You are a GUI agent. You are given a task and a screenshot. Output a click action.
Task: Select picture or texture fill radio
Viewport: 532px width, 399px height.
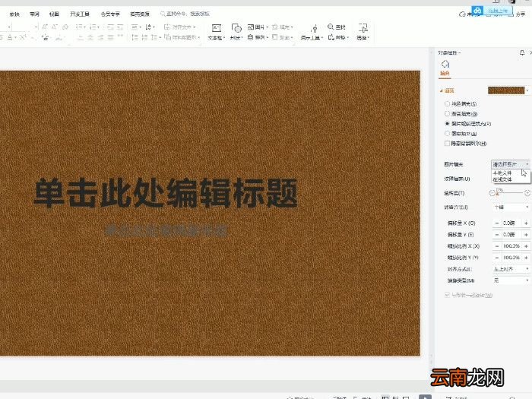point(447,124)
